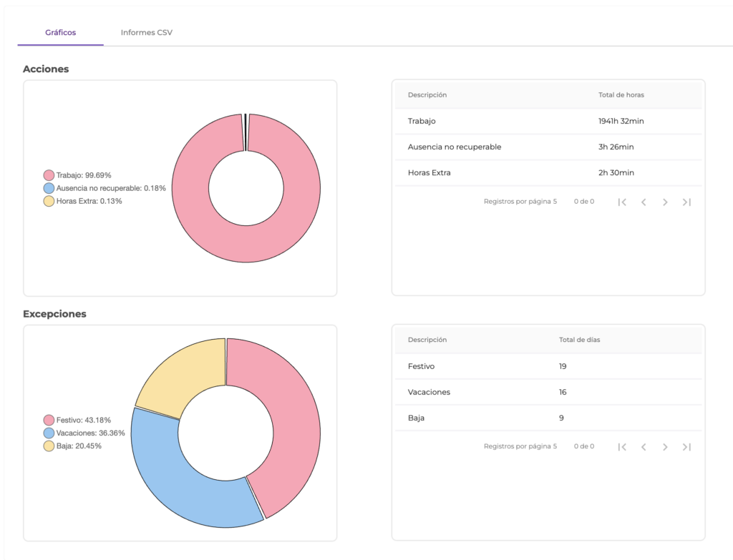Click the Total de horas column header
Viewport: 733px width, 560px height.
(621, 95)
